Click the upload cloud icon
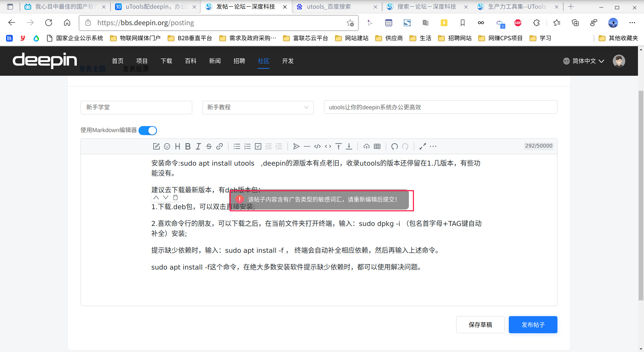 point(367,146)
